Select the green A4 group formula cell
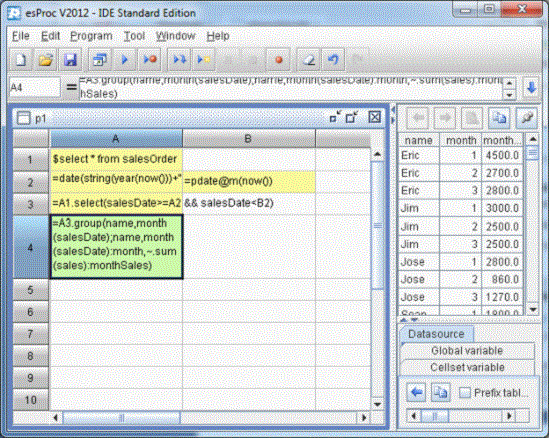The height and width of the screenshot is (439, 550). pos(116,247)
